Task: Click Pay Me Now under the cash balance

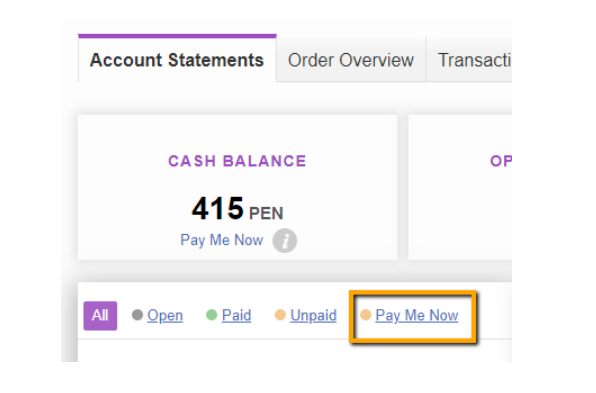Action: click(222, 240)
